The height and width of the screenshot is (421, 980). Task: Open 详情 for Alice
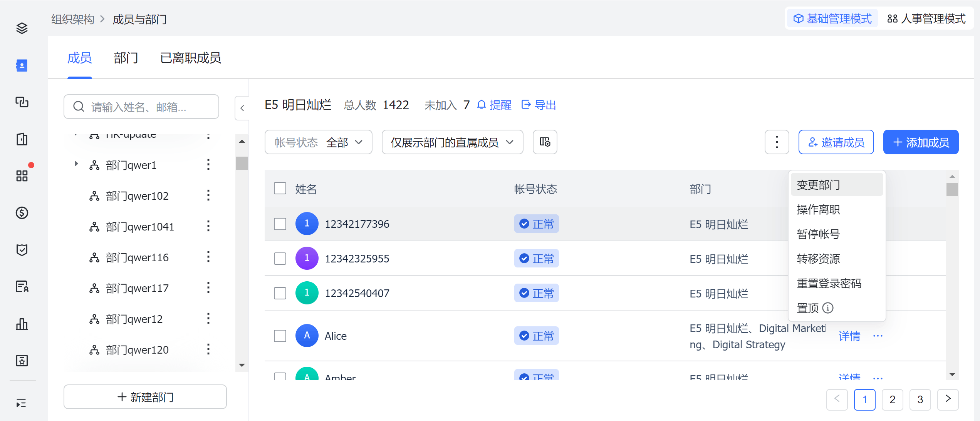point(849,336)
